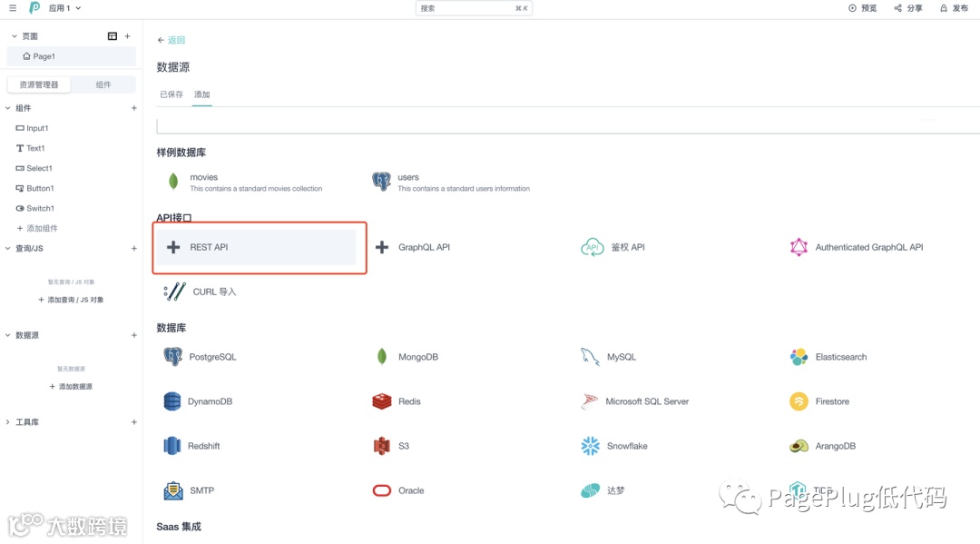Viewport: 980px width, 544px height.
Task: Switch to the 组件 tab
Action: (x=103, y=84)
